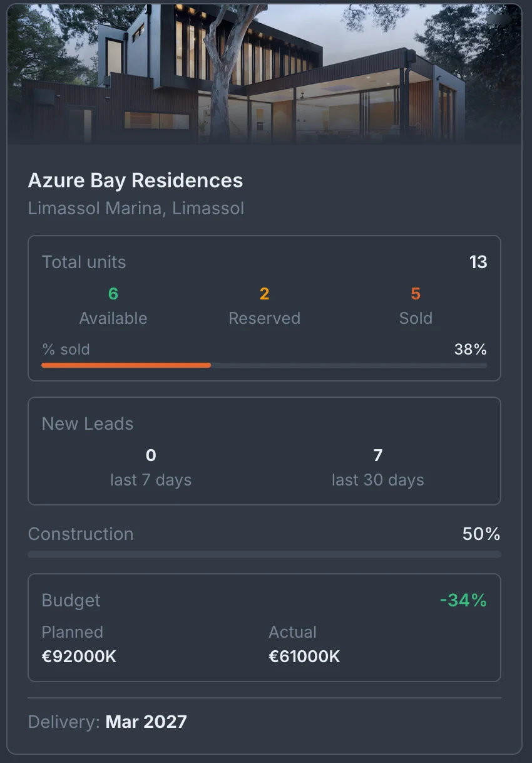
Task: Click the Sold label under 5
Action: [416, 318]
